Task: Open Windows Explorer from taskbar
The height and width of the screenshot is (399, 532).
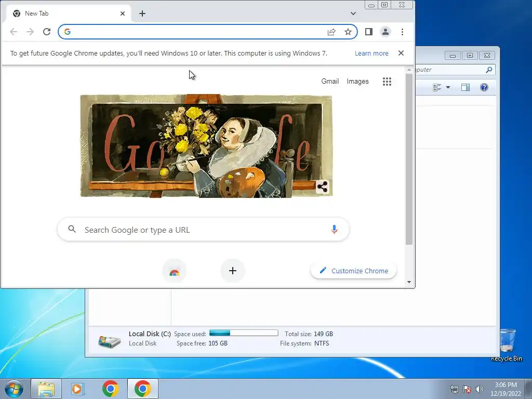Action: click(x=46, y=389)
